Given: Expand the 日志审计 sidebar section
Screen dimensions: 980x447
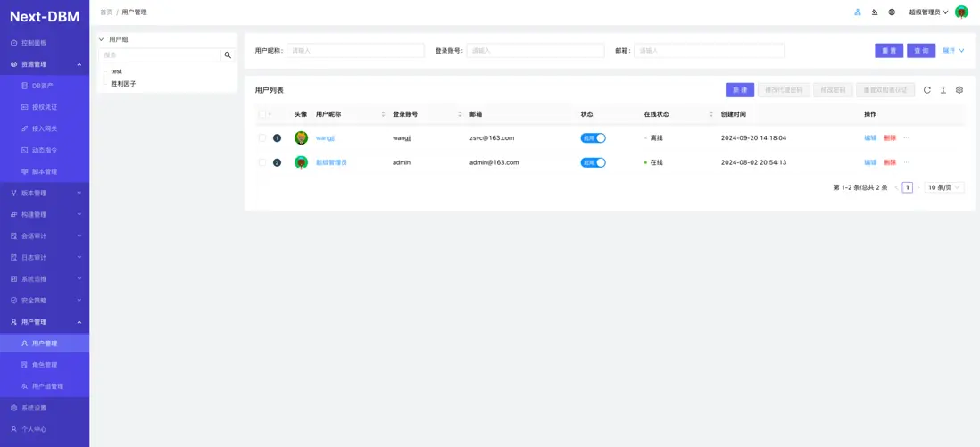Looking at the screenshot, I should coord(45,258).
